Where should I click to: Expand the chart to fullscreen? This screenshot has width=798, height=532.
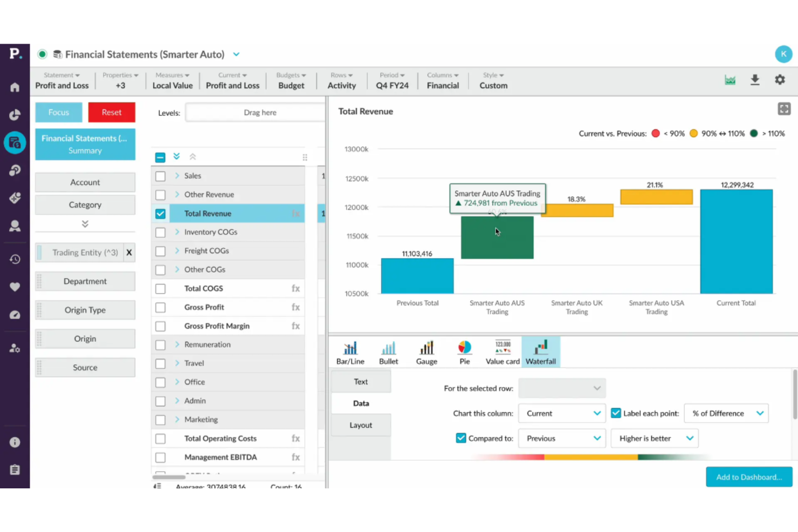tap(784, 109)
